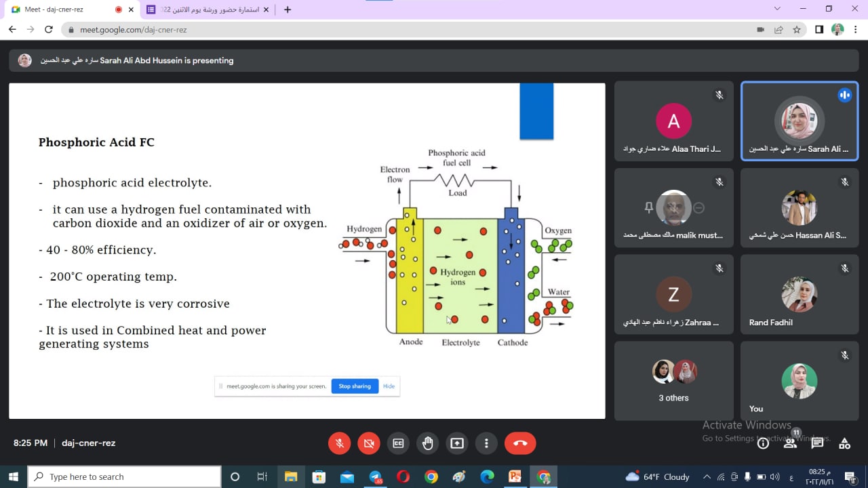Viewport: 868px width, 488px height.
Task: Click the blue Stop sharing button
Action: point(355,386)
